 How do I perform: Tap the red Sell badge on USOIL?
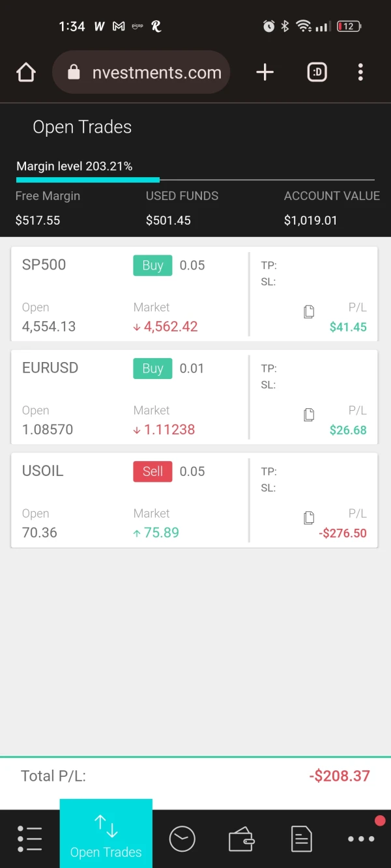click(152, 471)
